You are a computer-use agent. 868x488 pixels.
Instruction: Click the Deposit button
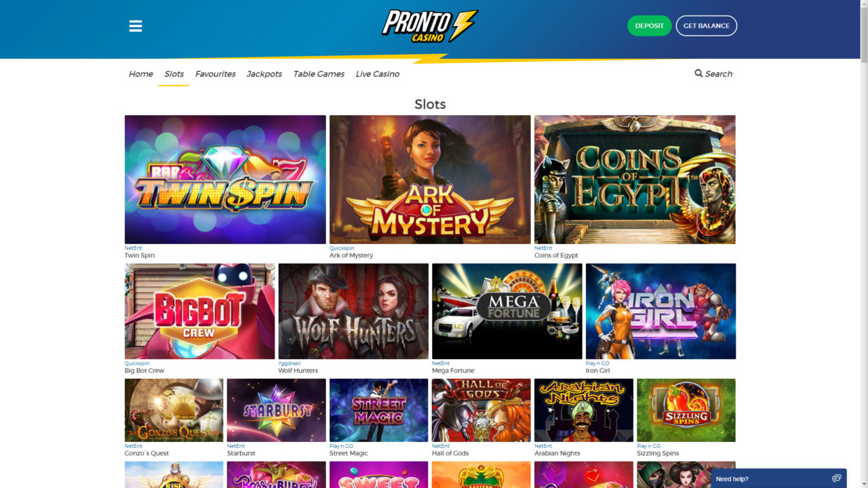coord(649,26)
